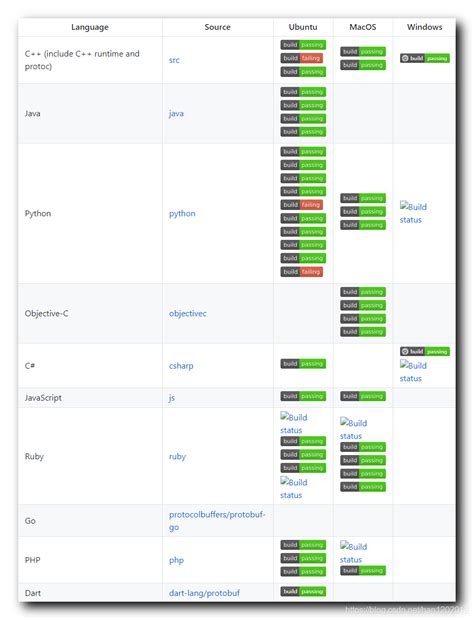Open the second passing badge in C++ MacOS cell
The width and height of the screenshot is (474, 620).
tap(363, 65)
